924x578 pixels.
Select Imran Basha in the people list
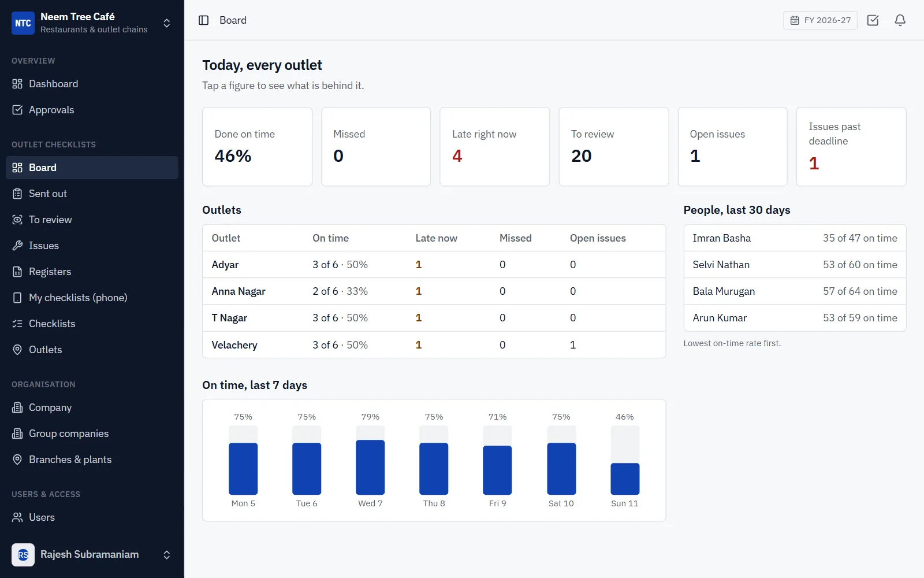(x=795, y=238)
